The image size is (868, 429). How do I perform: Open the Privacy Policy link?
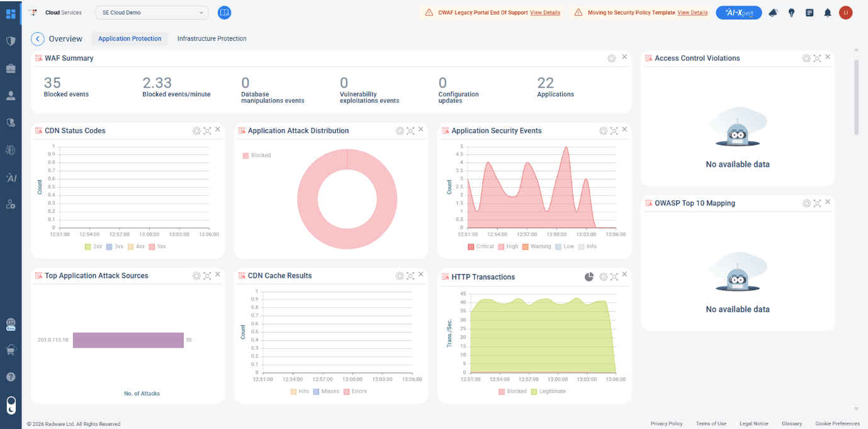(667, 424)
